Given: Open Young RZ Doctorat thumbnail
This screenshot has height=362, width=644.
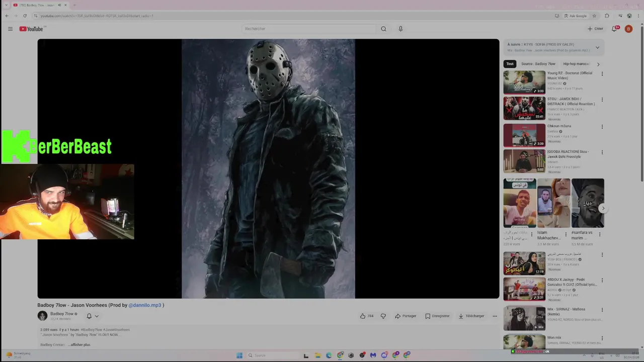Looking at the screenshot, I should pos(524,82).
